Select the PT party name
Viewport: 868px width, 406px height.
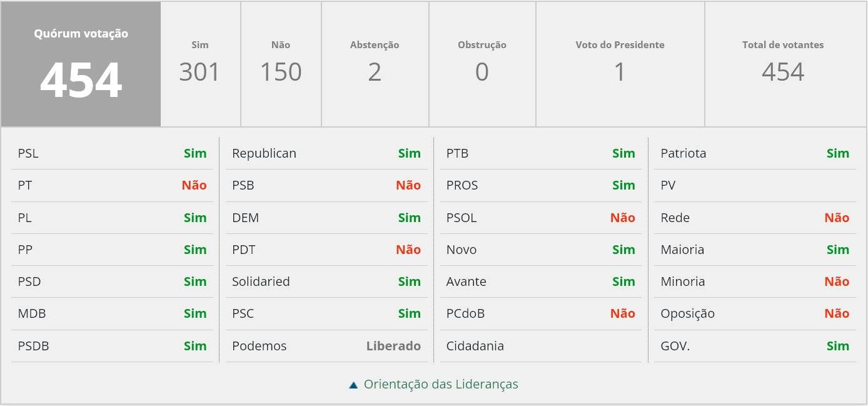coord(25,185)
